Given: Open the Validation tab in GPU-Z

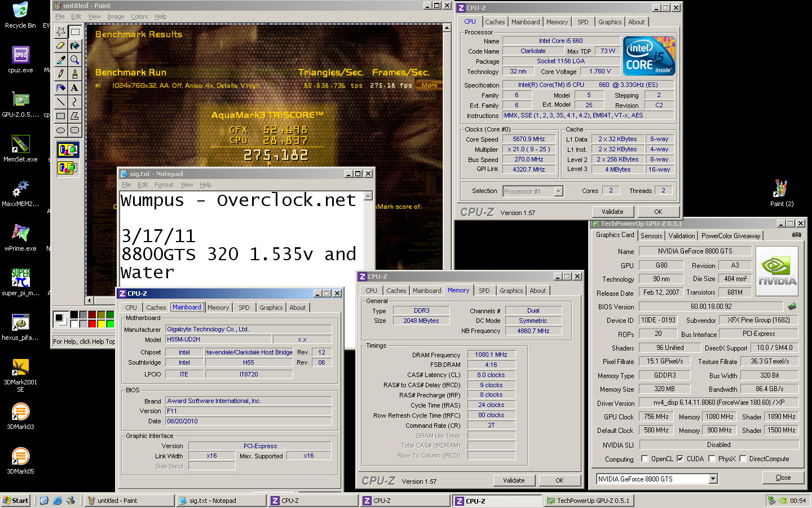Looking at the screenshot, I should point(682,236).
